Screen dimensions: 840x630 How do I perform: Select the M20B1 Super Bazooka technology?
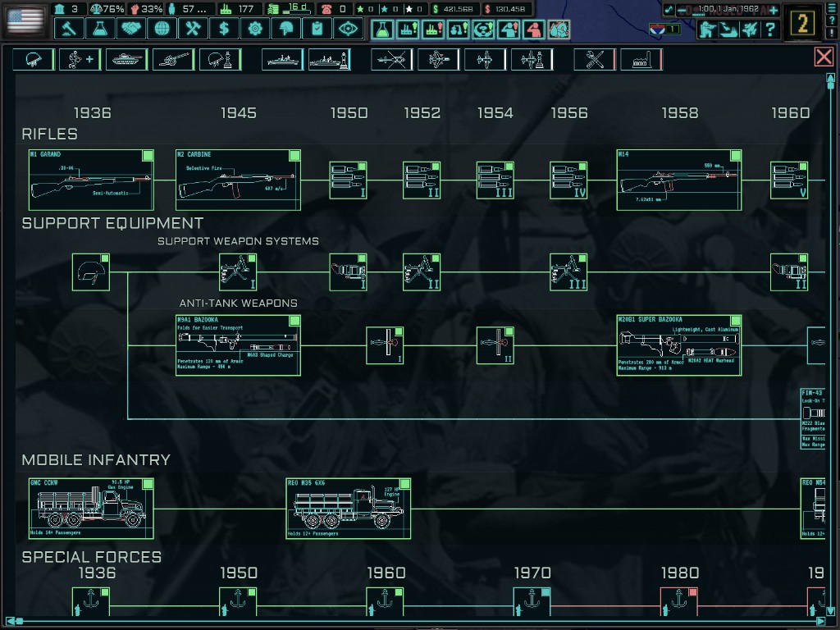[679, 345]
